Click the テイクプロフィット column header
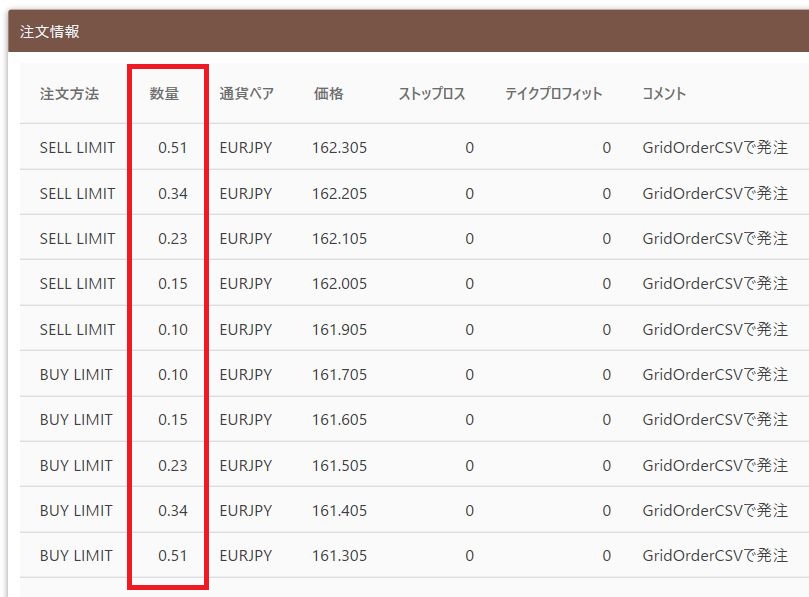Screen dimensions: 809x597 click(553, 93)
